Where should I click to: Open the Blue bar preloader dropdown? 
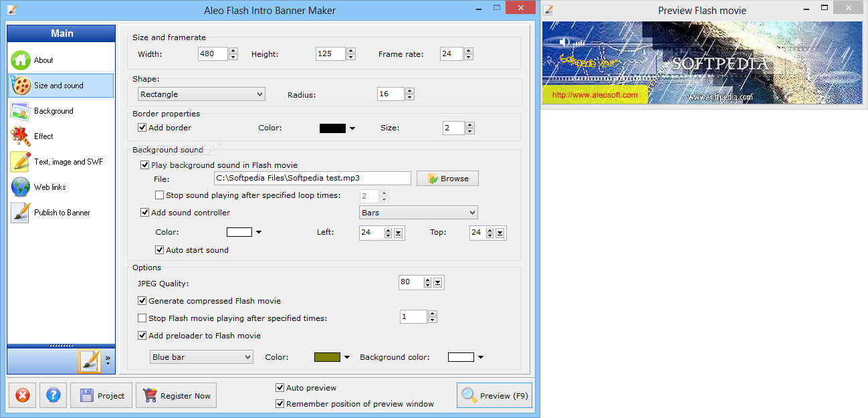coord(201,357)
